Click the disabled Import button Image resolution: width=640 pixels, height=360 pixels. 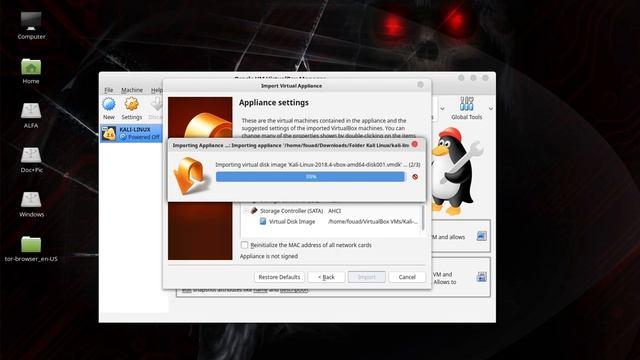[367, 277]
